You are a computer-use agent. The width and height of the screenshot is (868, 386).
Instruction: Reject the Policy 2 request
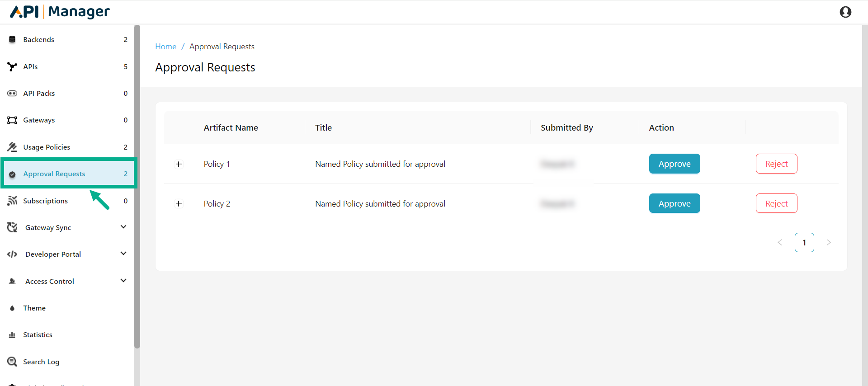pos(776,204)
